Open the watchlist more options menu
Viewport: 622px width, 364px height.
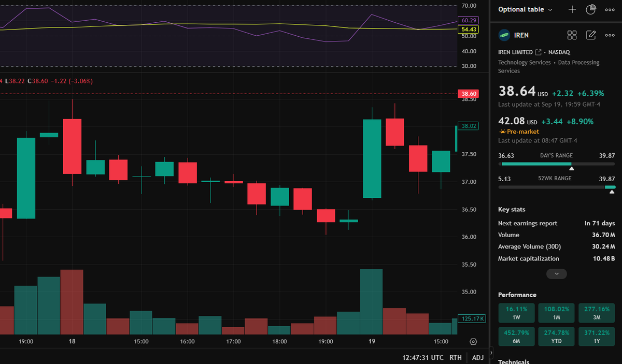(x=610, y=9)
